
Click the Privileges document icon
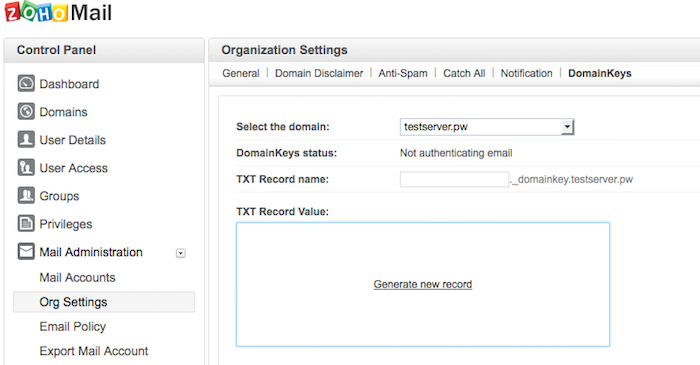26,224
